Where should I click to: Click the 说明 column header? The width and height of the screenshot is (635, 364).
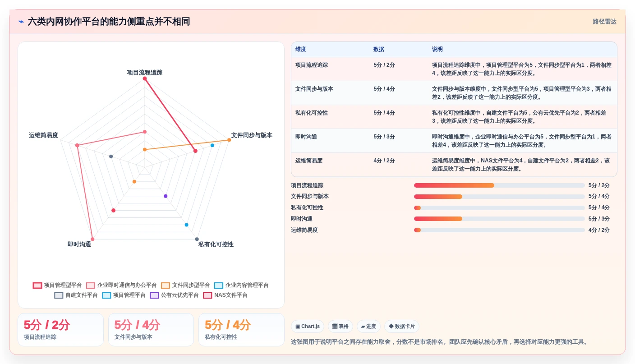[x=437, y=50]
